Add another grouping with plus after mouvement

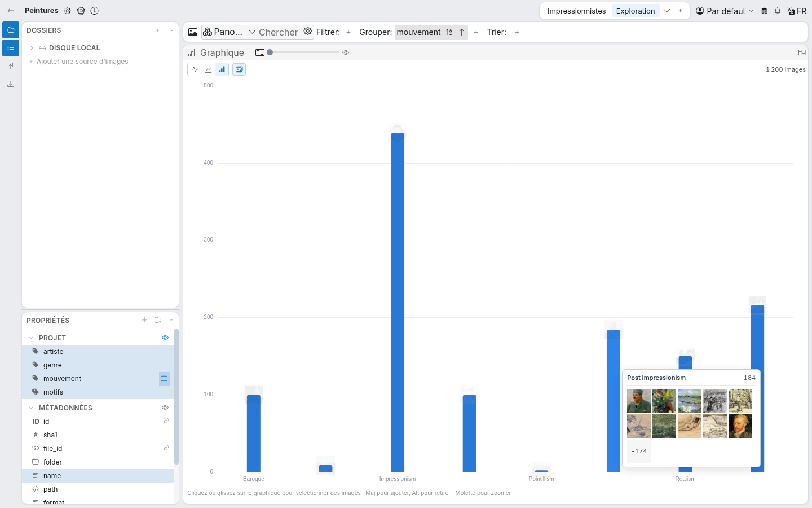pyautogui.click(x=476, y=32)
